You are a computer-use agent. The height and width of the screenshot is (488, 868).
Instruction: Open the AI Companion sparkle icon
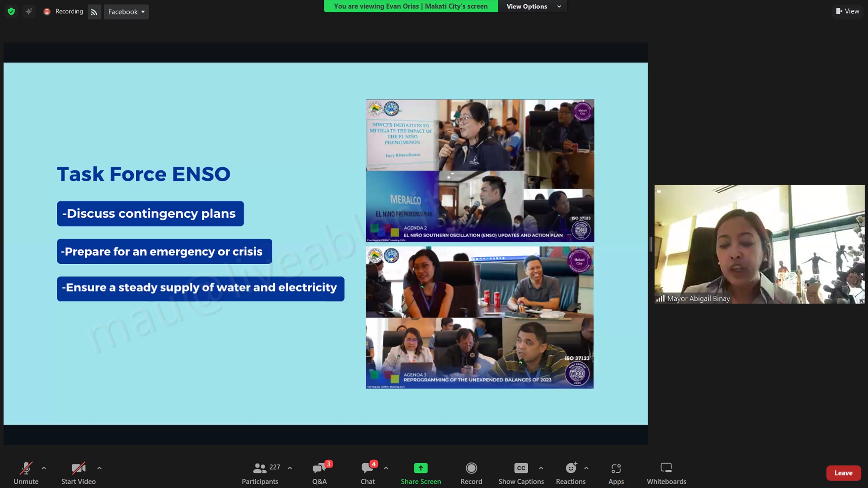29,12
